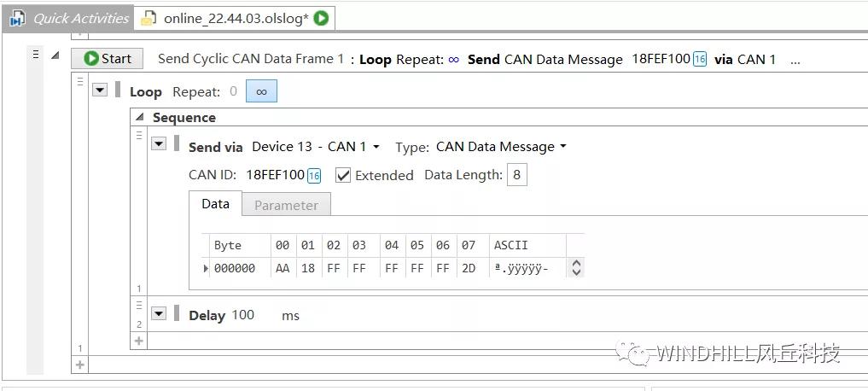Select the online_22.44.03.olslog tab

pyautogui.click(x=236, y=18)
